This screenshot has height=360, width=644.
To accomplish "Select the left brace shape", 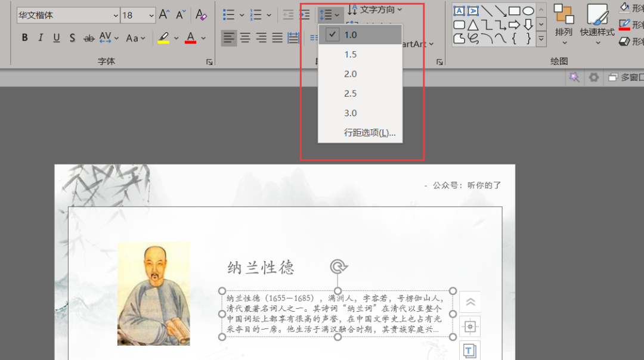I will pos(514,39).
